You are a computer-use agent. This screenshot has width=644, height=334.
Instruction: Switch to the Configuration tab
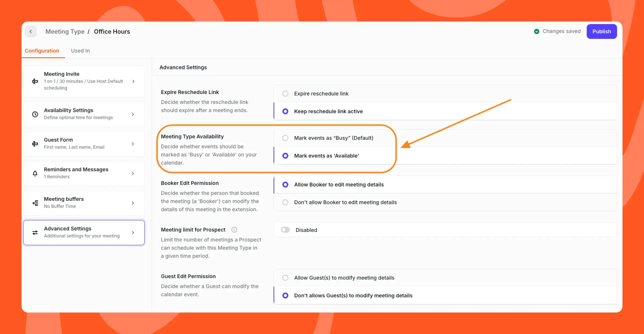pyautogui.click(x=42, y=51)
